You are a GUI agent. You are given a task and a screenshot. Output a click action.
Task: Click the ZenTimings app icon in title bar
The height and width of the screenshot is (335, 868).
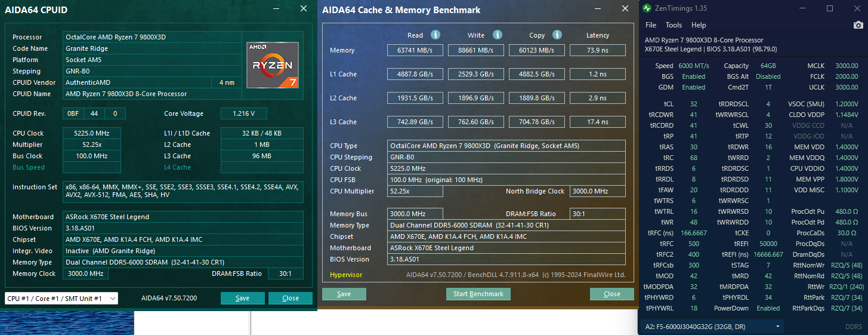point(648,8)
